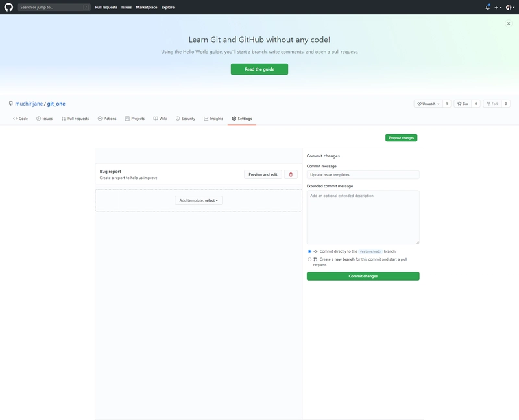Click the Bug report template title
This screenshot has height=420, width=519.
click(x=110, y=172)
